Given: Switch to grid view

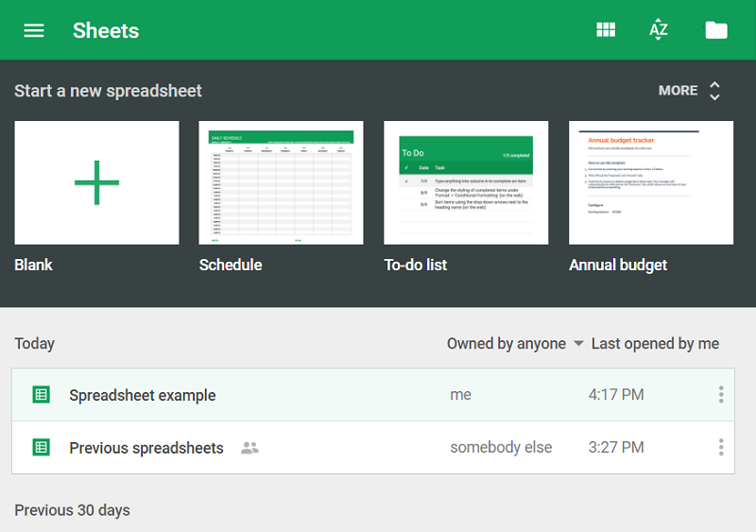Looking at the screenshot, I should click(606, 30).
